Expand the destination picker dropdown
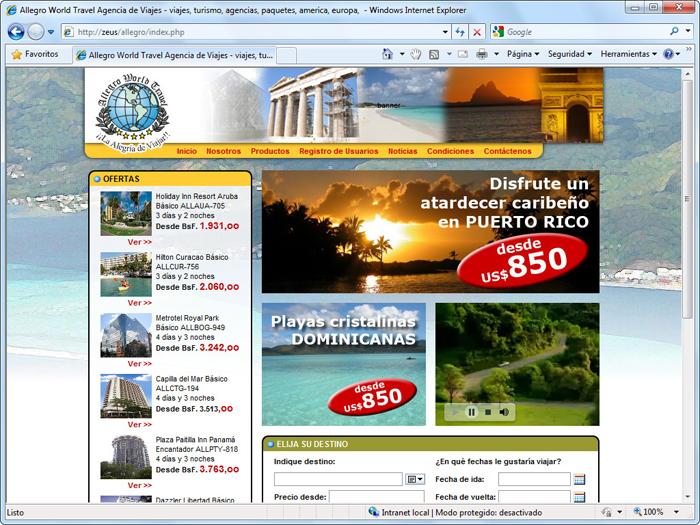The image size is (700, 525). pyautogui.click(x=415, y=479)
